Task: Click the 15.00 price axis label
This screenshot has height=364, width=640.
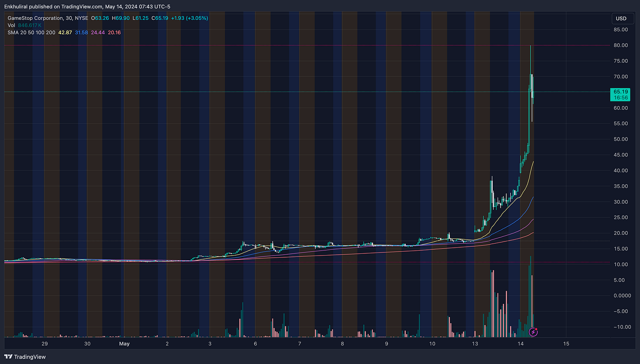Action: click(621, 249)
